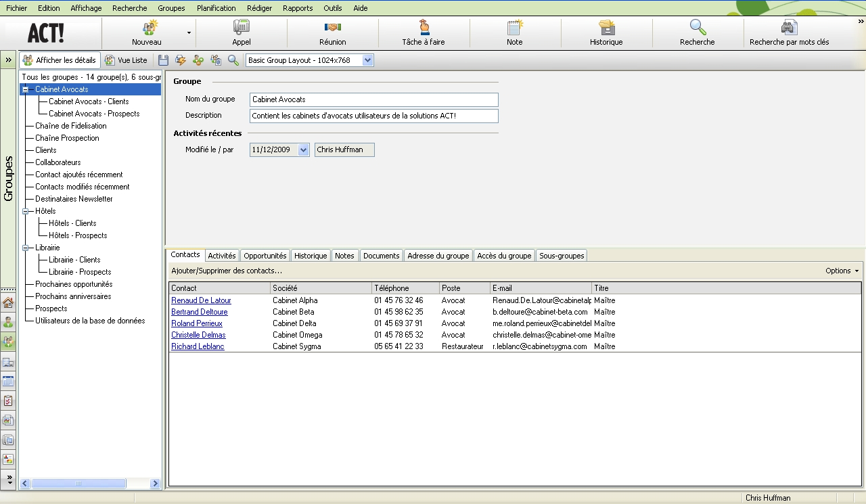Open the Planification menu
This screenshot has width=866, height=504.
216,8
